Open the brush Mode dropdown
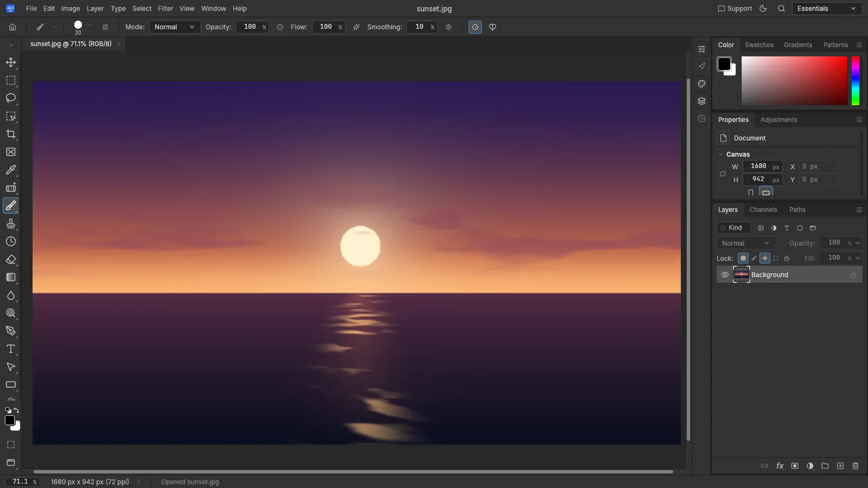This screenshot has height=488, width=868. point(175,27)
